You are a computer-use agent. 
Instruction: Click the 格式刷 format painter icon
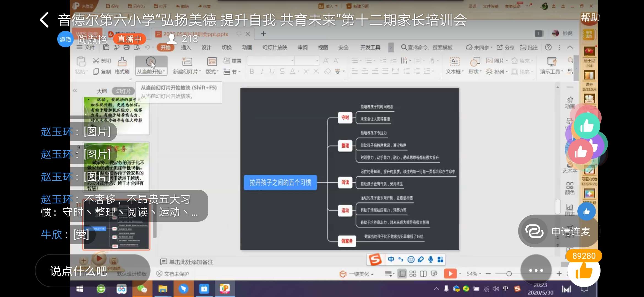point(122,62)
